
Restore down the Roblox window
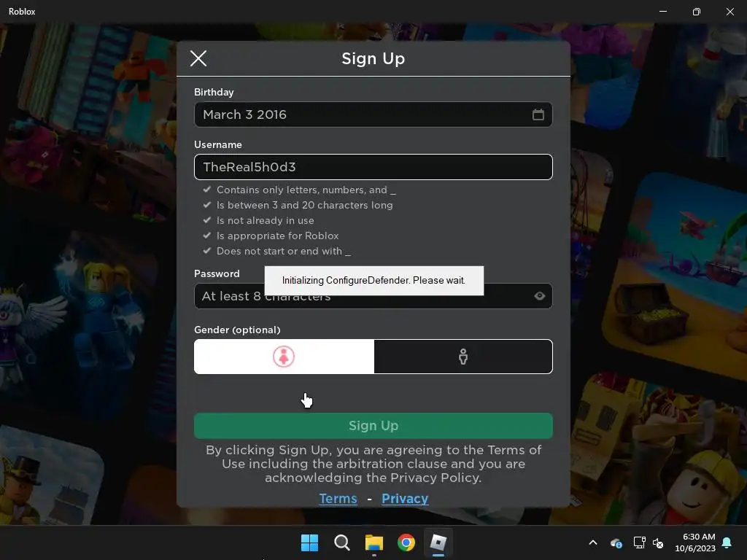[696, 12]
